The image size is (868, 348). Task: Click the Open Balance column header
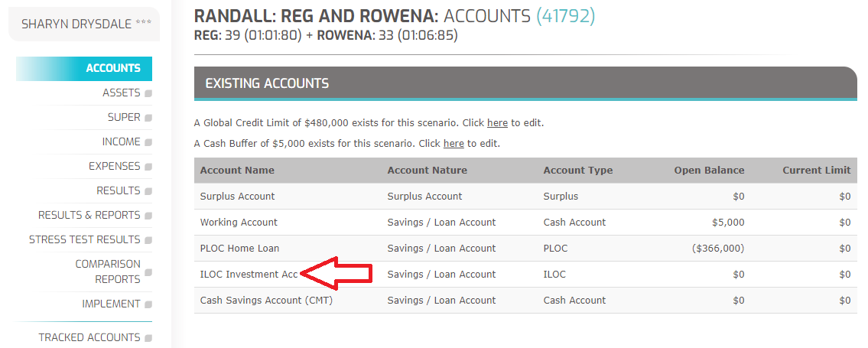708,170
